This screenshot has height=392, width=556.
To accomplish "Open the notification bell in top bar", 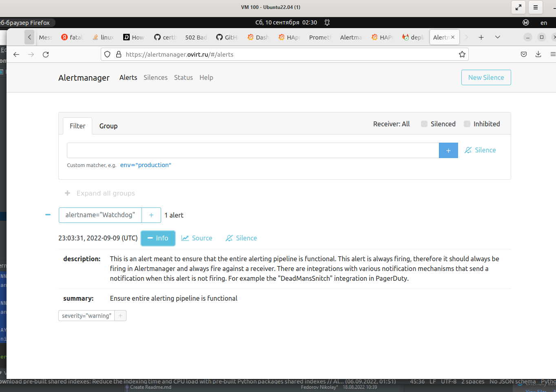I will (327, 22).
